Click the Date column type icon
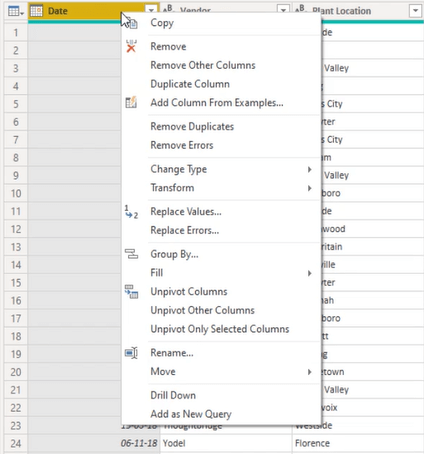Screen dimensions: 424x454 click(36, 11)
